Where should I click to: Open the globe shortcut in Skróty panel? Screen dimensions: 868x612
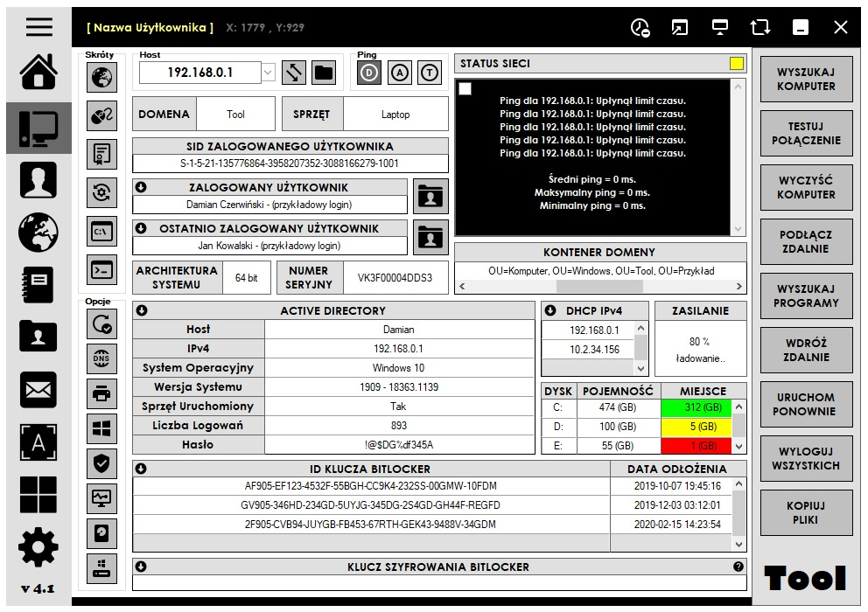coord(102,78)
